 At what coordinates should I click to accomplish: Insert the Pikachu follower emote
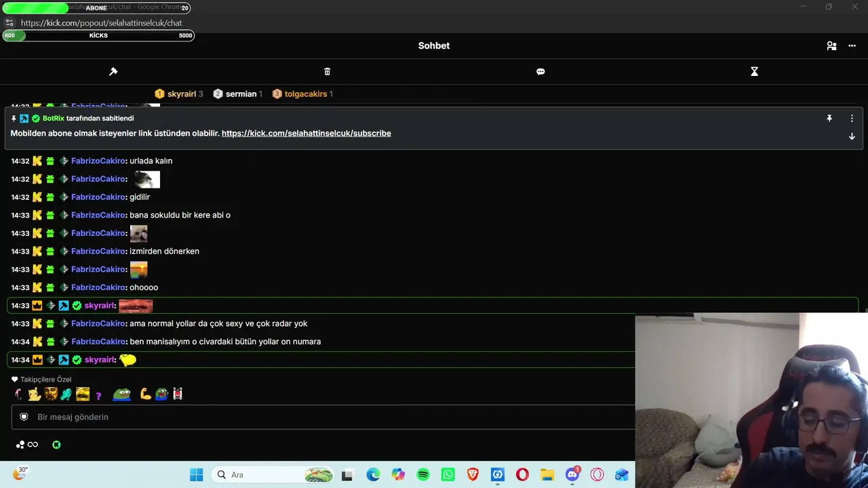34,394
